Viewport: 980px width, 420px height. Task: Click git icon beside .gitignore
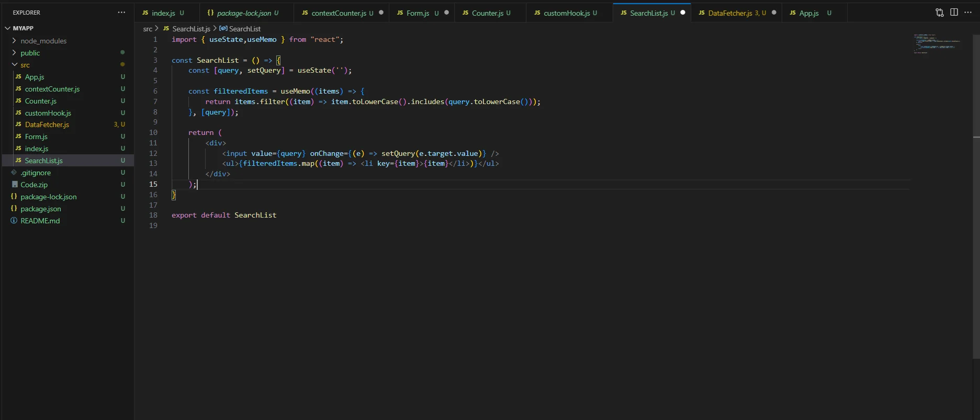pyautogui.click(x=14, y=172)
